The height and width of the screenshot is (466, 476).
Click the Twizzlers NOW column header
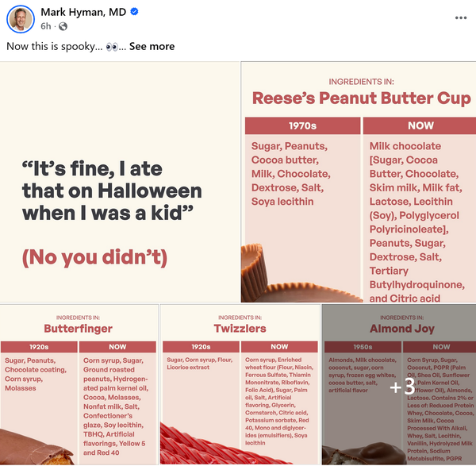click(x=279, y=347)
